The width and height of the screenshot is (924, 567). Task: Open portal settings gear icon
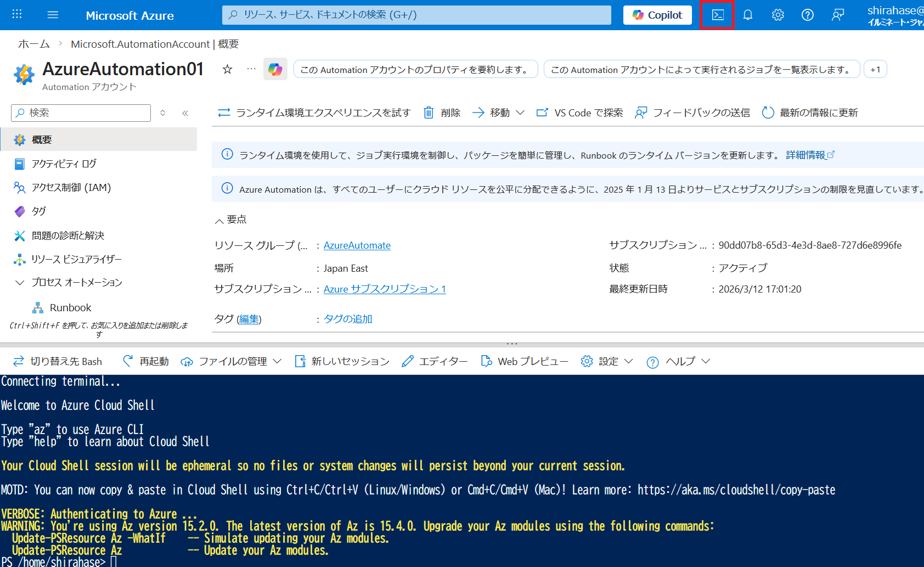click(x=777, y=15)
